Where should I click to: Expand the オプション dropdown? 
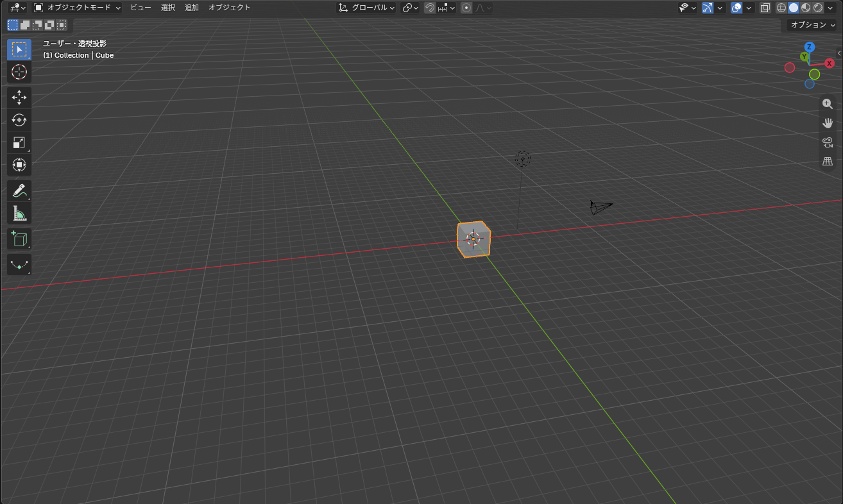coord(812,25)
